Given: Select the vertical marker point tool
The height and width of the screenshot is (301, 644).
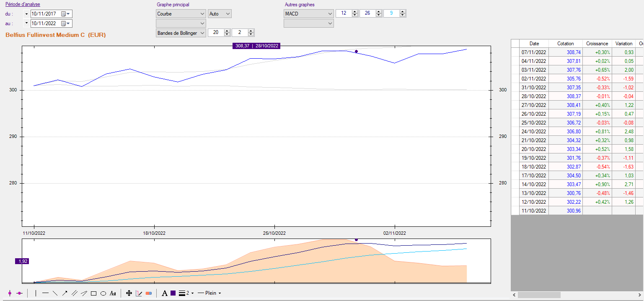Looking at the screenshot, I should (x=10, y=293).
